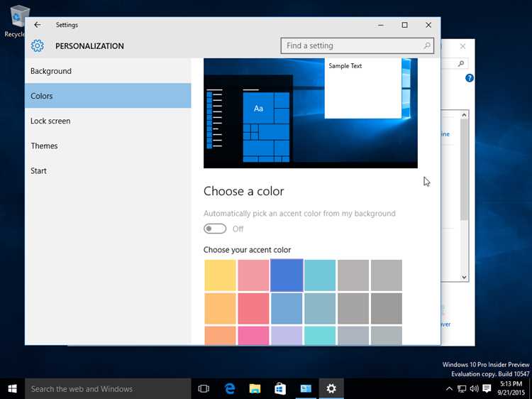The height and width of the screenshot is (399, 532).
Task: Pick the turquoise accent color in the first row
Action: click(320, 275)
